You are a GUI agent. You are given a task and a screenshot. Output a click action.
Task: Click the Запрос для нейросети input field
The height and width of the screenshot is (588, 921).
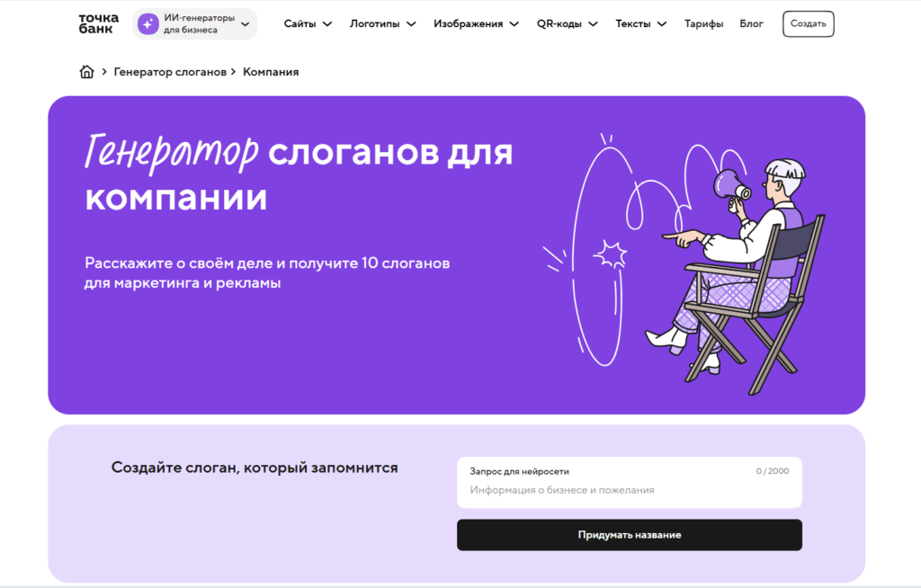coord(629,482)
